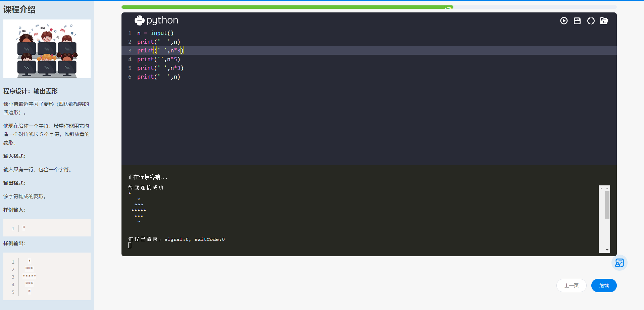The image size is (644, 310).
Task: Place cursor on line 1 n = input()
Action: (155, 33)
